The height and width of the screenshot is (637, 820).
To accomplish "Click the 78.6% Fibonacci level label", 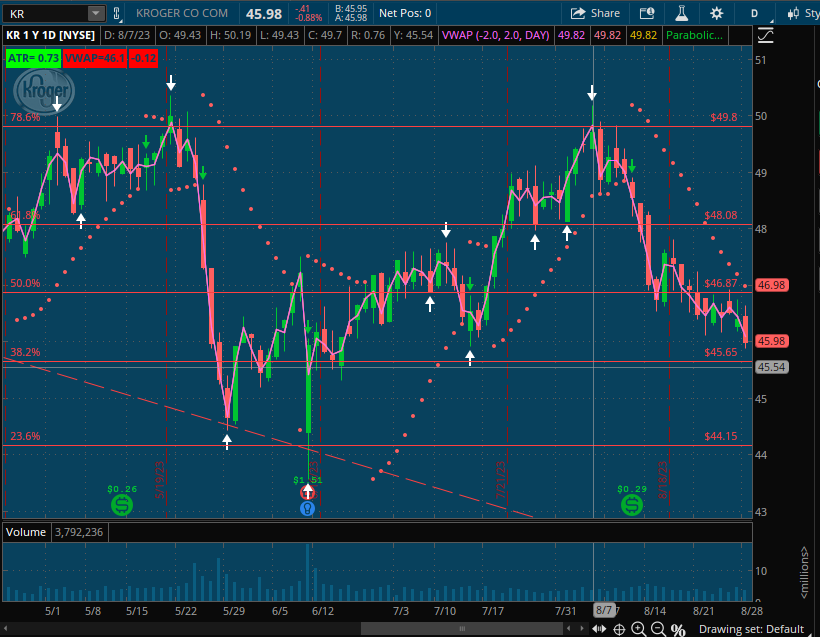I will [x=25, y=117].
